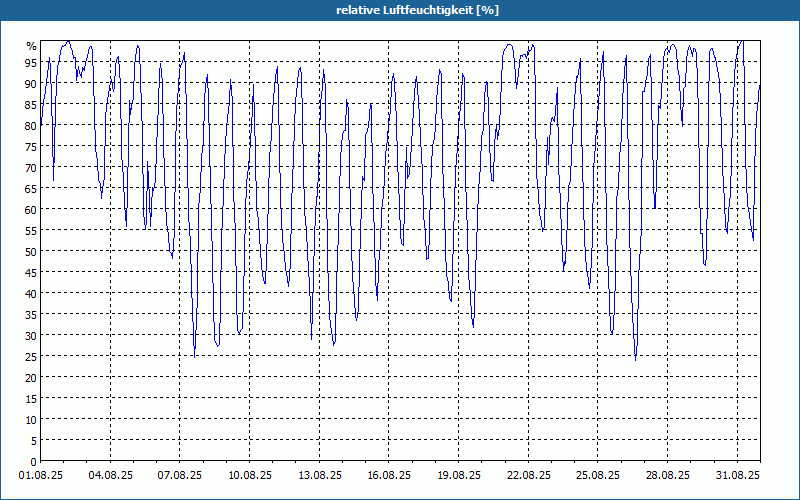Viewport: 800px width, 500px height.
Task: Click the y-axis label '50'
Action: coord(32,252)
